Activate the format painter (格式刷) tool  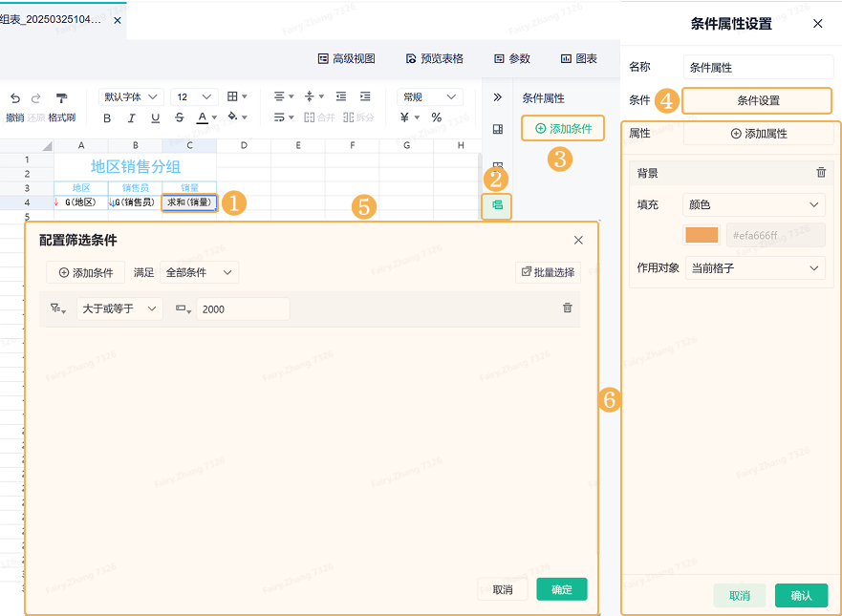click(62, 98)
